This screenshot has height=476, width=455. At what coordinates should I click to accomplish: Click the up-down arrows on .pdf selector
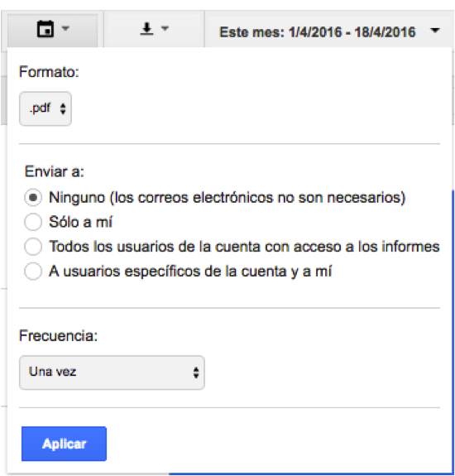click(63, 108)
